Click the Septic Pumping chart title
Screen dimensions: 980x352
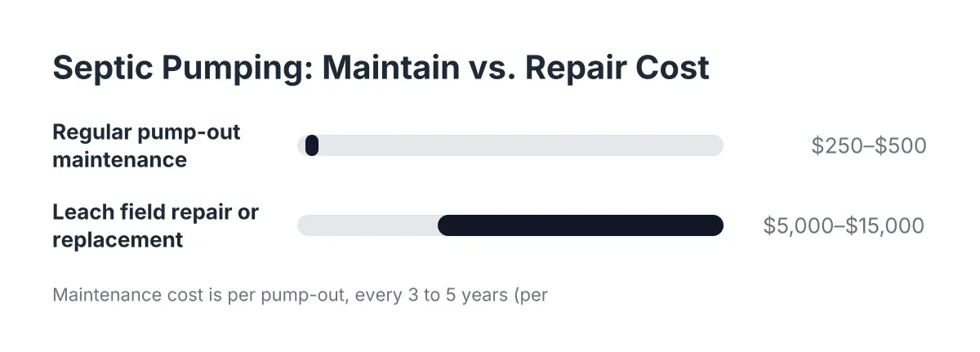pyautogui.click(x=381, y=69)
